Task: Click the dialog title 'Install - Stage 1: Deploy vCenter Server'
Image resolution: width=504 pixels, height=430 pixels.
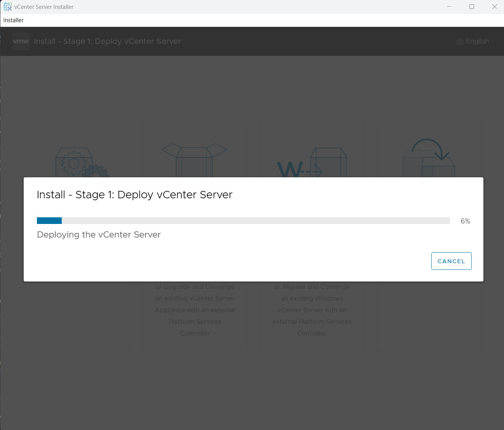Action: click(x=134, y=194)
